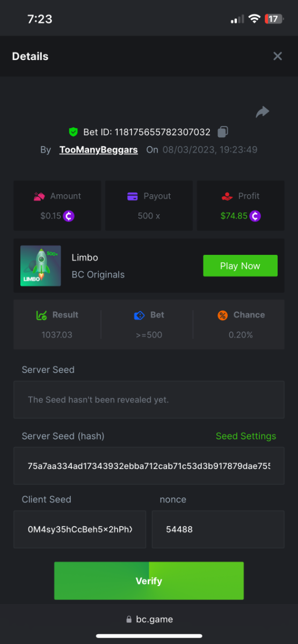Select the nonce field showing 54488
The width and height of the screenshot is (298, 644).
[218, 529]
